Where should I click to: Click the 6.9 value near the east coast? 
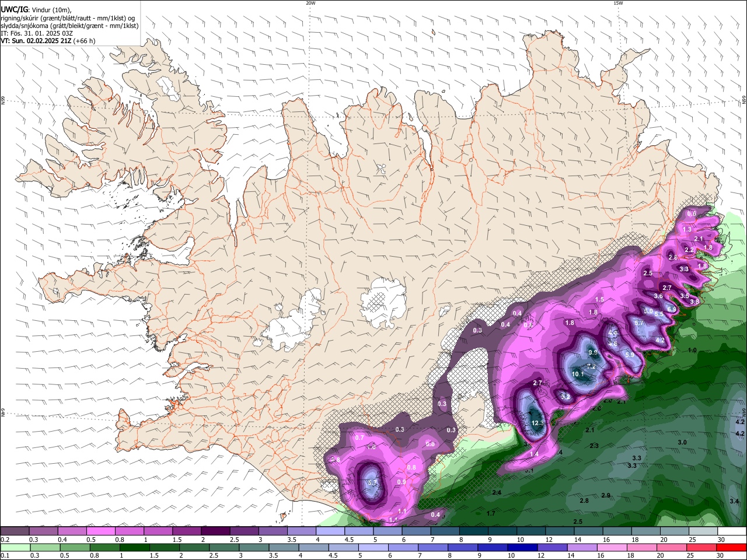click(x=672, y=309)
